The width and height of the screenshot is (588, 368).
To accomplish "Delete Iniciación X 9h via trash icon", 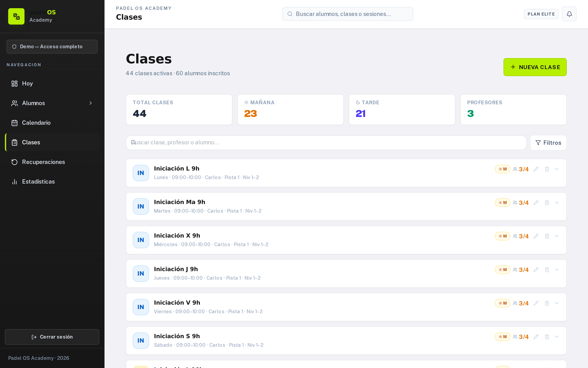I will pos(547,236).
